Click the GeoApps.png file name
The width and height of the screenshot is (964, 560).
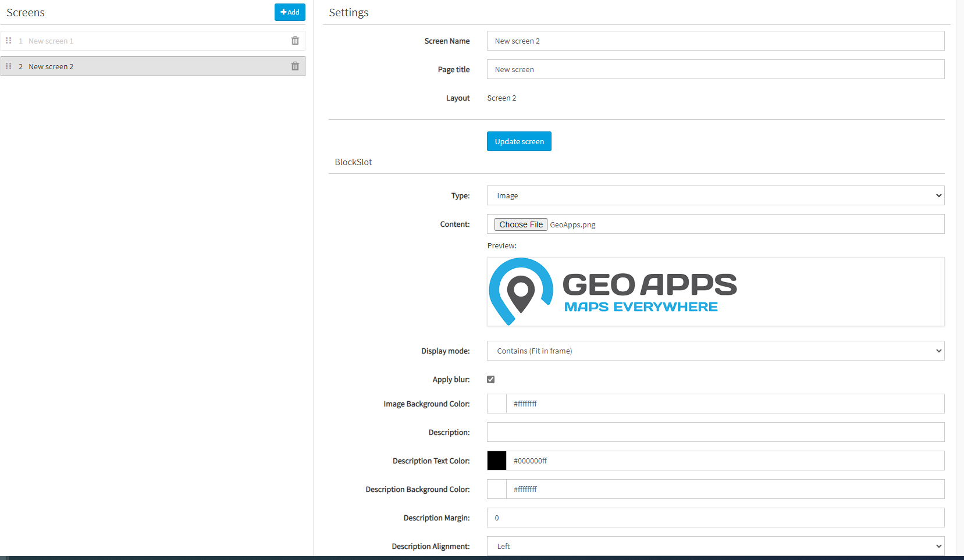(572, 225)
